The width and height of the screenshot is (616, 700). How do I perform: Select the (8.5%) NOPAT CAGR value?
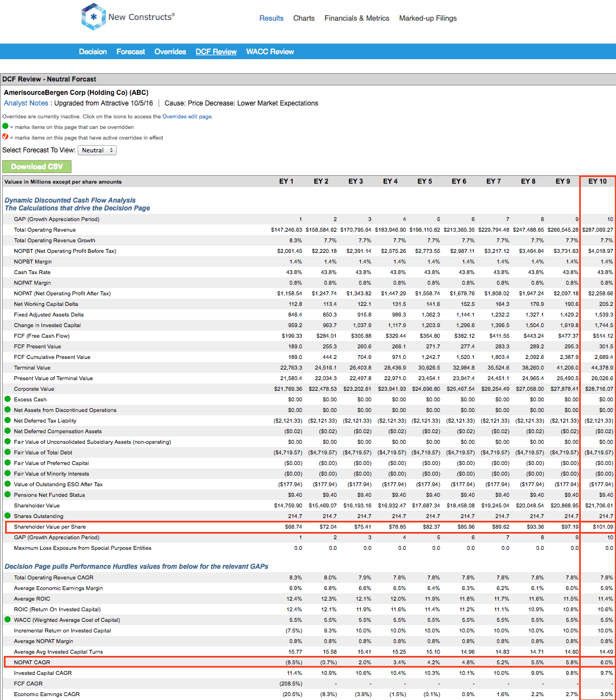coord(293,663)
